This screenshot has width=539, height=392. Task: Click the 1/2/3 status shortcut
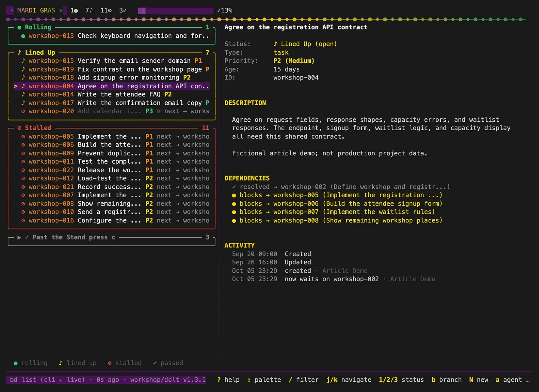[x=401, y=380]
